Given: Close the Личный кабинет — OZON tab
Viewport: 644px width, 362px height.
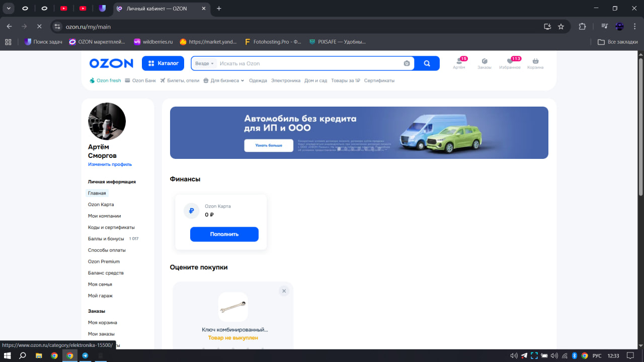Looking at the screenshot, I should coord(205,9).
